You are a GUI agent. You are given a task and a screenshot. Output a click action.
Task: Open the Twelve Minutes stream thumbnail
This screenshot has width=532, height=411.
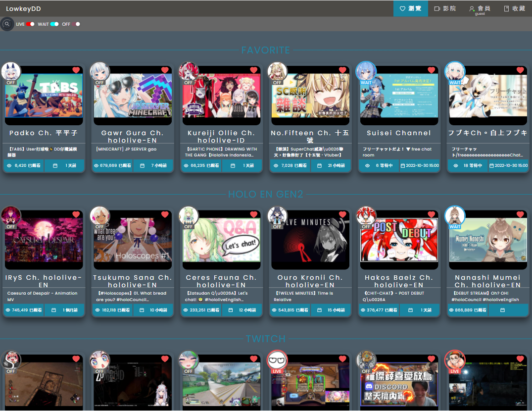pyautogui.click(x=310, y=240)
